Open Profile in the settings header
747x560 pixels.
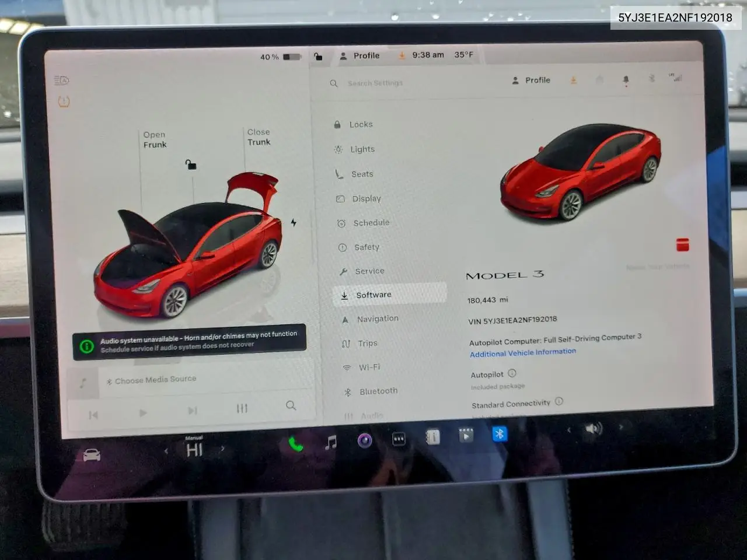tap(531, 80)
